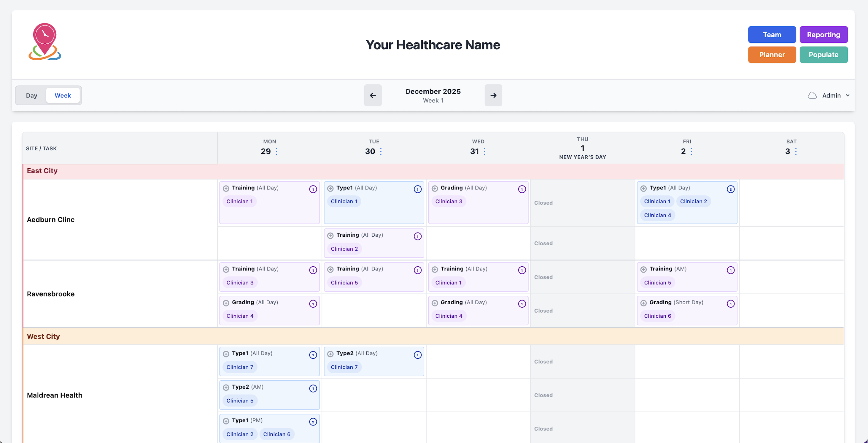Select the Clinician 3 chip on Grading
Viewport: 868px width, 443px height.
coord(449,201)
